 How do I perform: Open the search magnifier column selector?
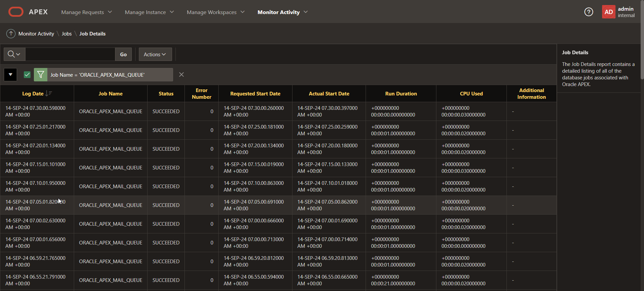click(x=14, y=54)
